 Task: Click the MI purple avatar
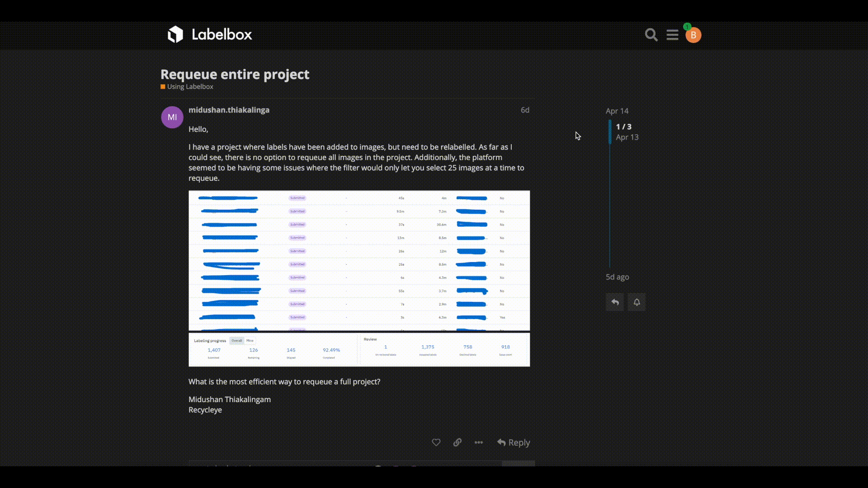point(172,117)
